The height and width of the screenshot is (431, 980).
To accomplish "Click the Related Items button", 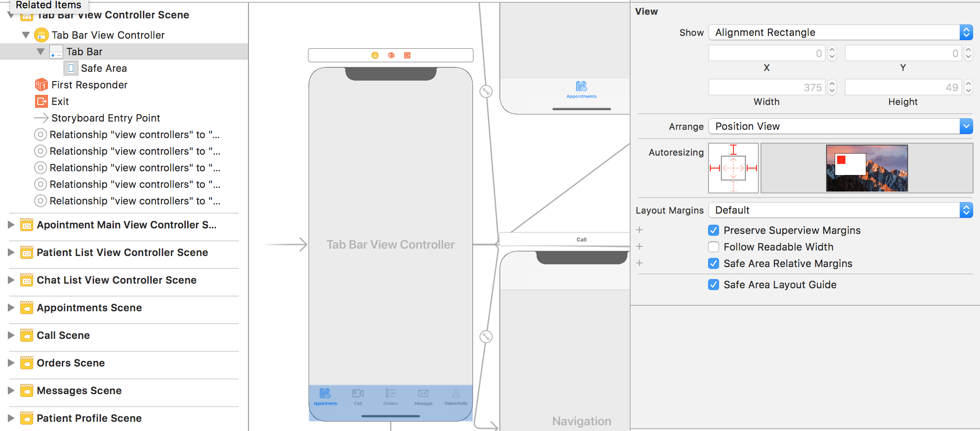I will 48,5.
